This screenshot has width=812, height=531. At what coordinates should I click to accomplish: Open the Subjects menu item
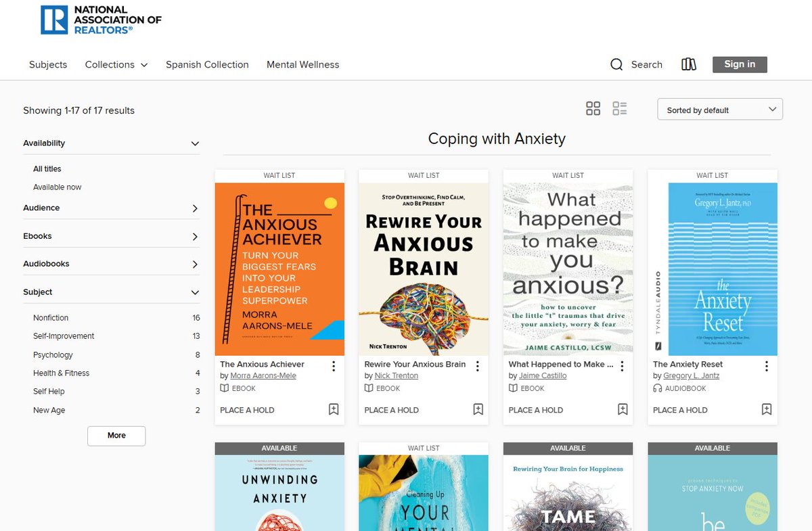point(48,65)
